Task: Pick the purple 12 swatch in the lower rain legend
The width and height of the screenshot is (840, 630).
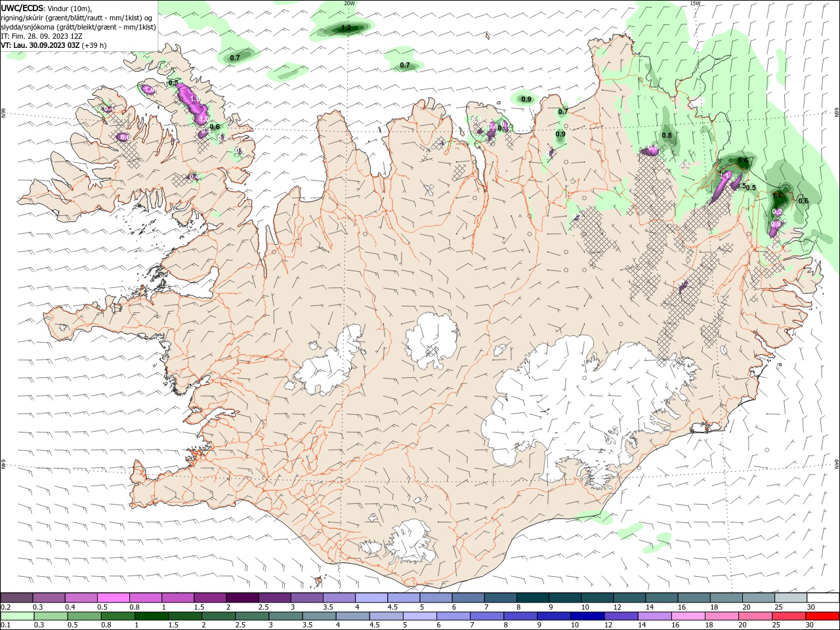Action: coord(621,616)
